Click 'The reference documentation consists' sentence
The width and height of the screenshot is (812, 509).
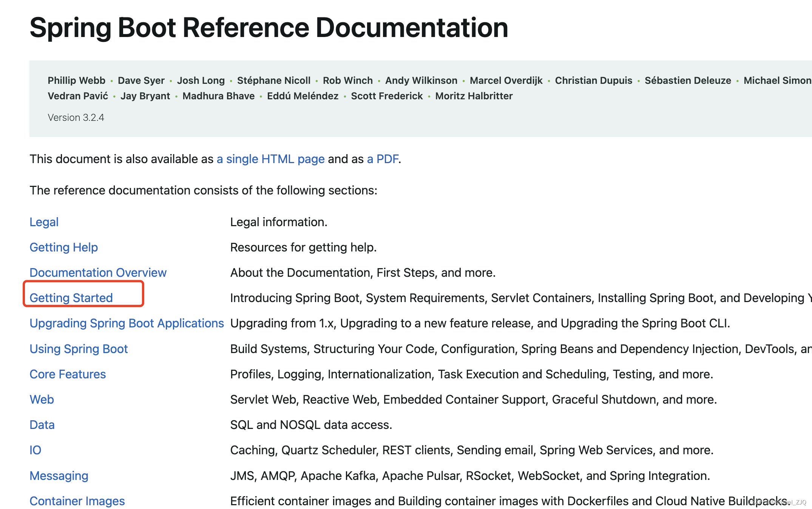(x=204, y=190)
